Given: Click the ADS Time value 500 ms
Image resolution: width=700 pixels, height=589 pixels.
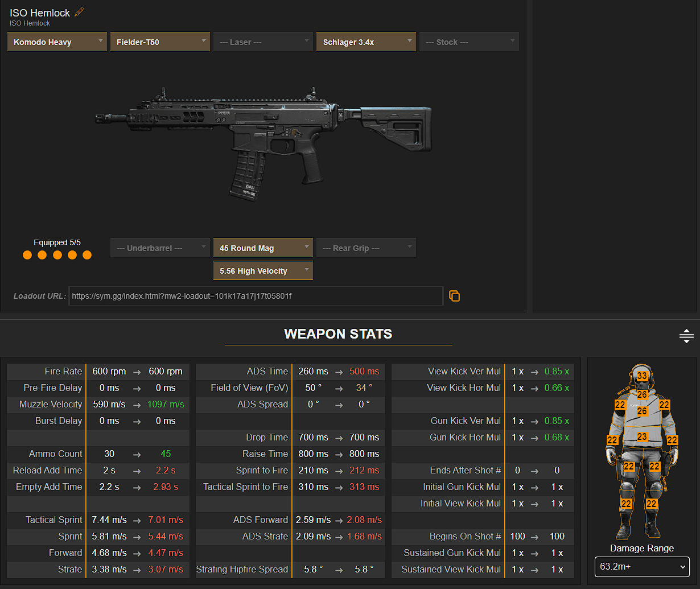Looking at the screenshot, I should (x=364, y=371).
